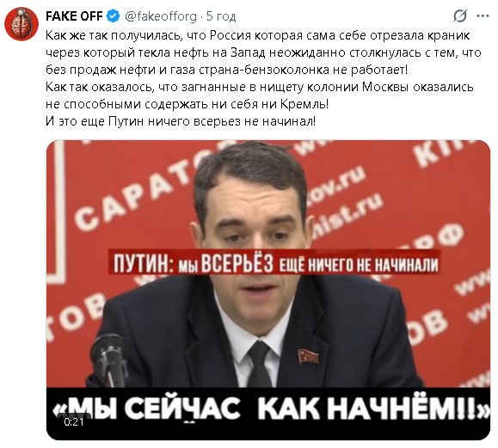Screen dimensions: 498x448
Task: Open the three-dot more options menu
Action: point(483,15)
